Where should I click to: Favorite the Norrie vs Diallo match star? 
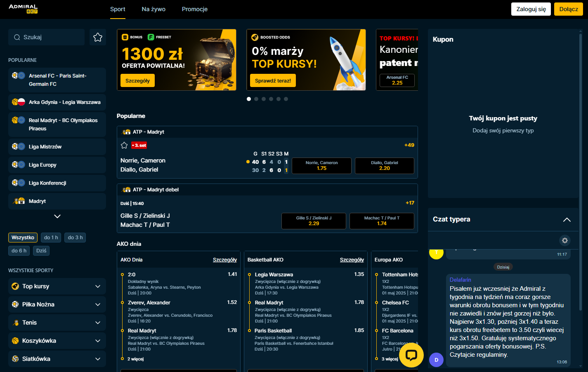tap(124, 145)
